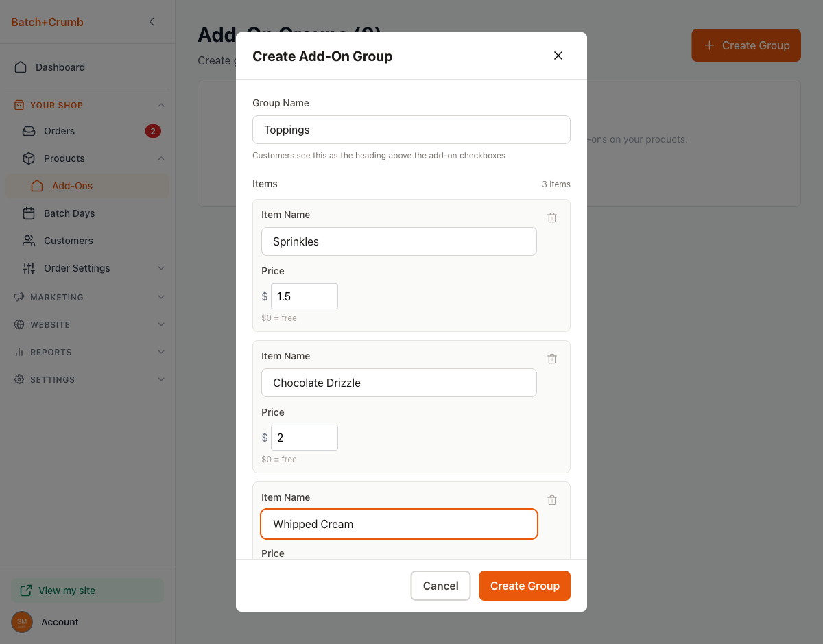Click the Account avatar icon

(x=22, y=622)
